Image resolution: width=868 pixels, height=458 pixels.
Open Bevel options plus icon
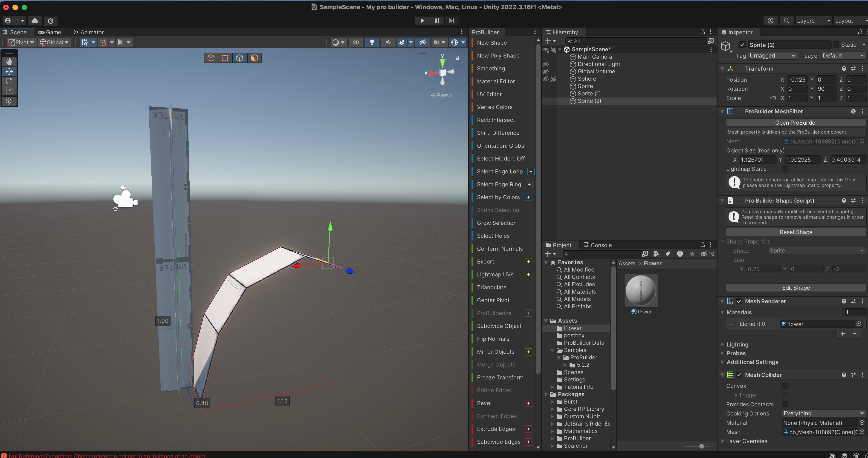click(x=528, y=403)
